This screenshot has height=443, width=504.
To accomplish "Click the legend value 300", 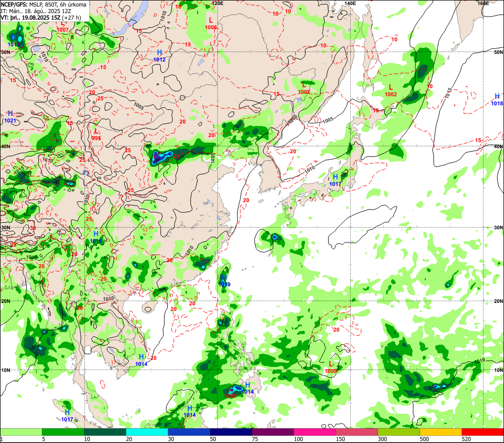I will click(382, 439).
